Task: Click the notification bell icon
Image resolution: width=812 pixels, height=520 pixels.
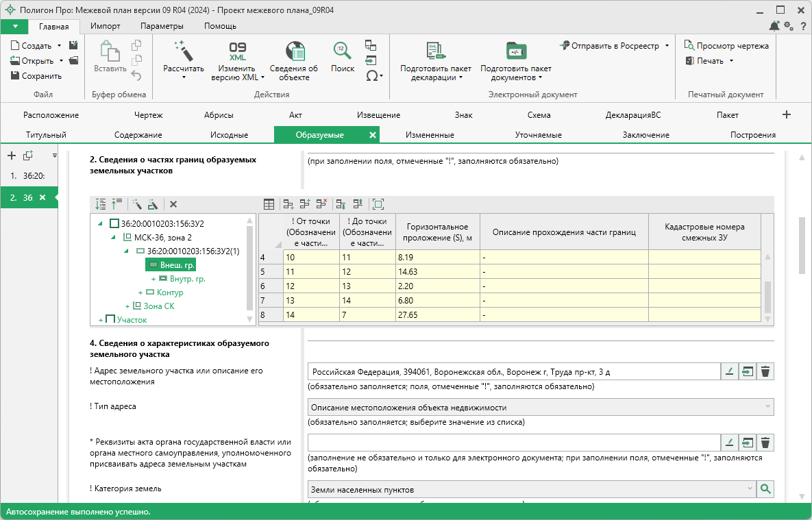Action: click(774, 26)
